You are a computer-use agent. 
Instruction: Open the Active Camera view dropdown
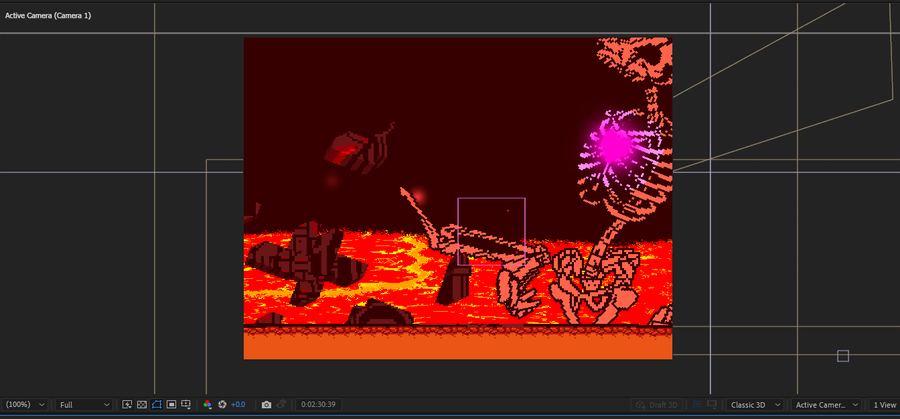[826, 405]
